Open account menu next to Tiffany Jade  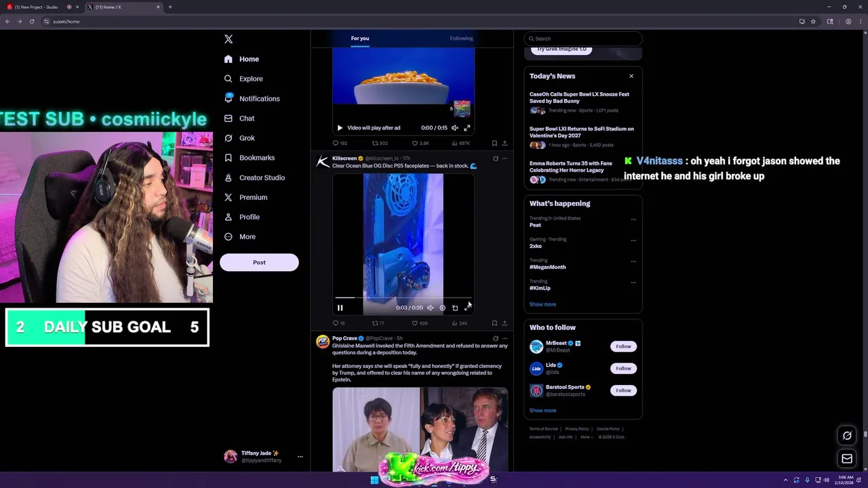pyautogui.click(x=300, y=457)
